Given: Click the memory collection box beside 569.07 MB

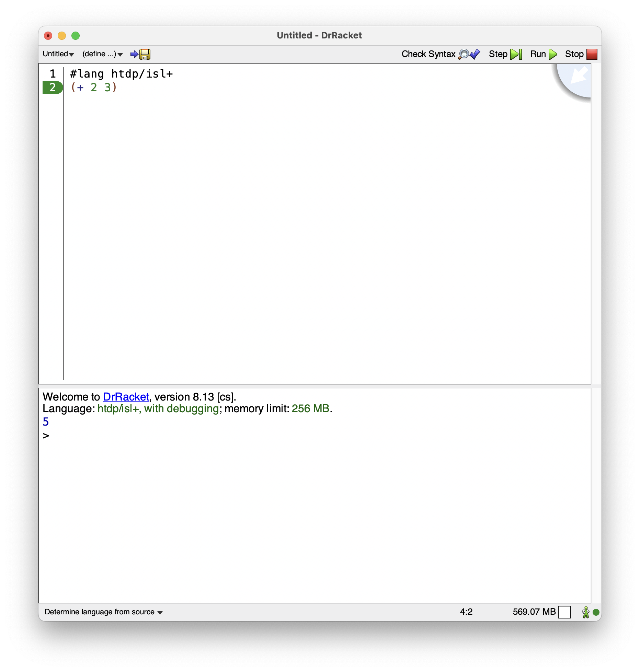Looking at the screenshot, I should [x=564, y=612].
